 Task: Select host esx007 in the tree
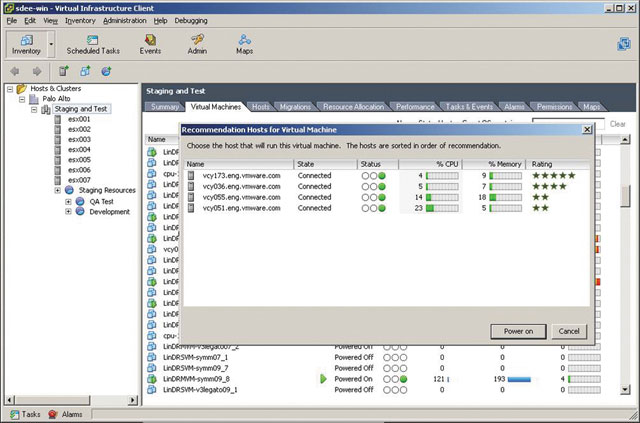coord(79,180)
